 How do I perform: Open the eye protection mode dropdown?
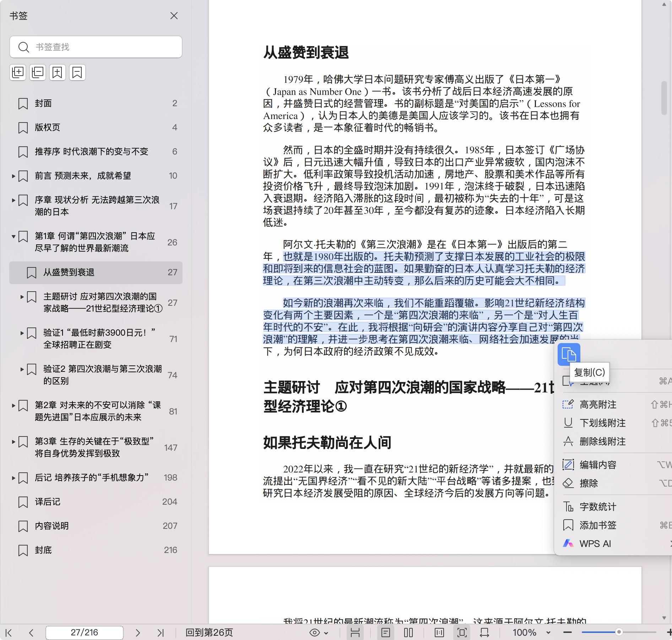pos(319,633)
